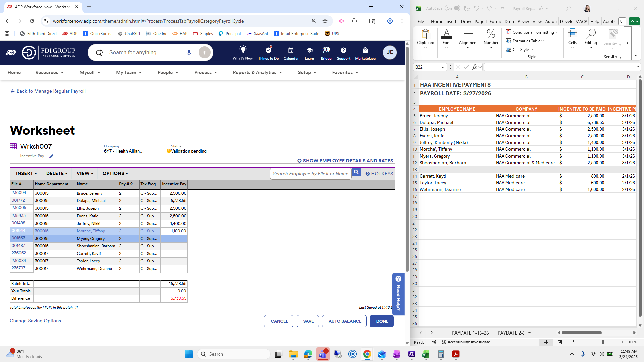Switch Excel to Page Layout view
The height and width of the screenshot is (362, 644).
(x=559, y=342)
